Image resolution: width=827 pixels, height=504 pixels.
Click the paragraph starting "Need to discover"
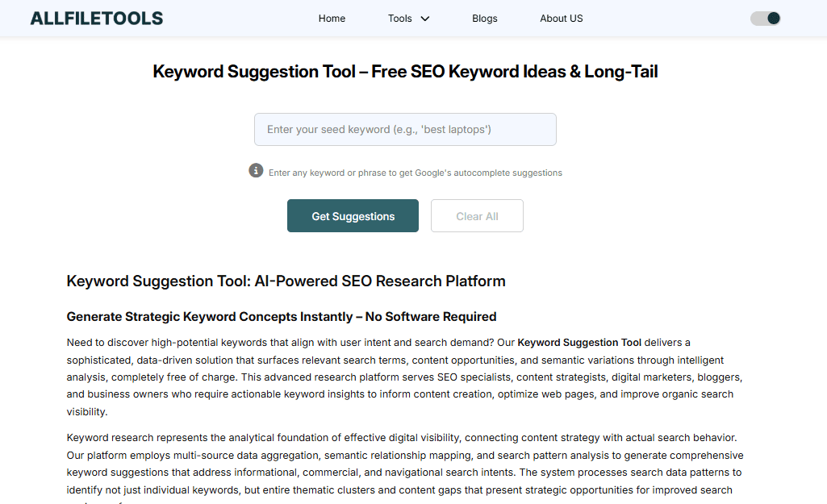(x=403, y=377)
